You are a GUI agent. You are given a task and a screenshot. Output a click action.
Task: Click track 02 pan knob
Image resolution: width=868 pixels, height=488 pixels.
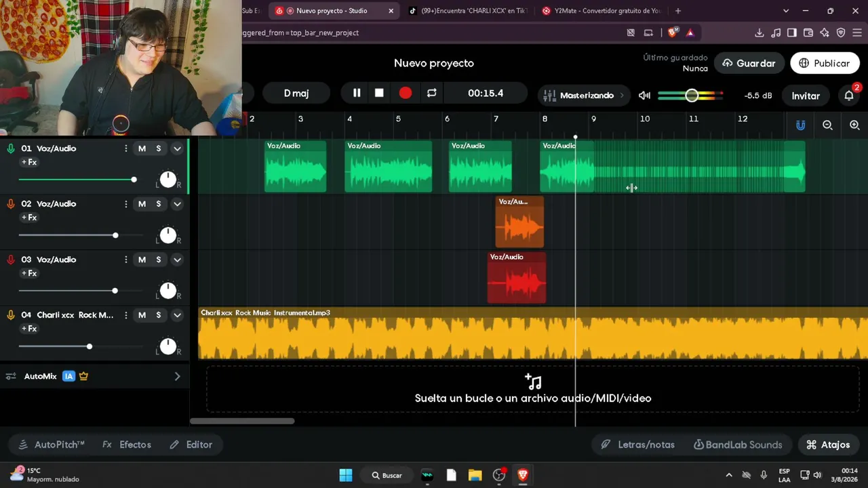167,235
